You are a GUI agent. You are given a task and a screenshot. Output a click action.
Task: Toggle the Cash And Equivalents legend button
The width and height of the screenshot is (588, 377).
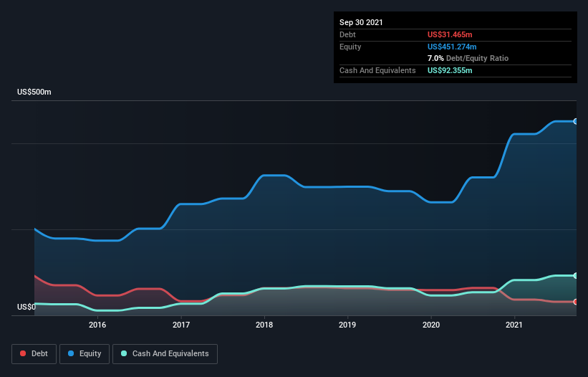click(165, 354)
